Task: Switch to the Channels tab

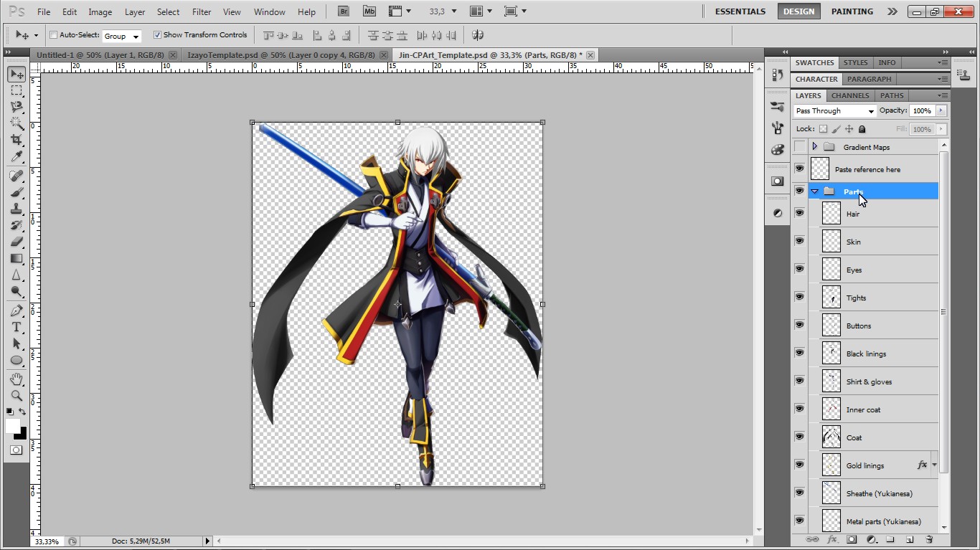Action: (x=850, y=95)
